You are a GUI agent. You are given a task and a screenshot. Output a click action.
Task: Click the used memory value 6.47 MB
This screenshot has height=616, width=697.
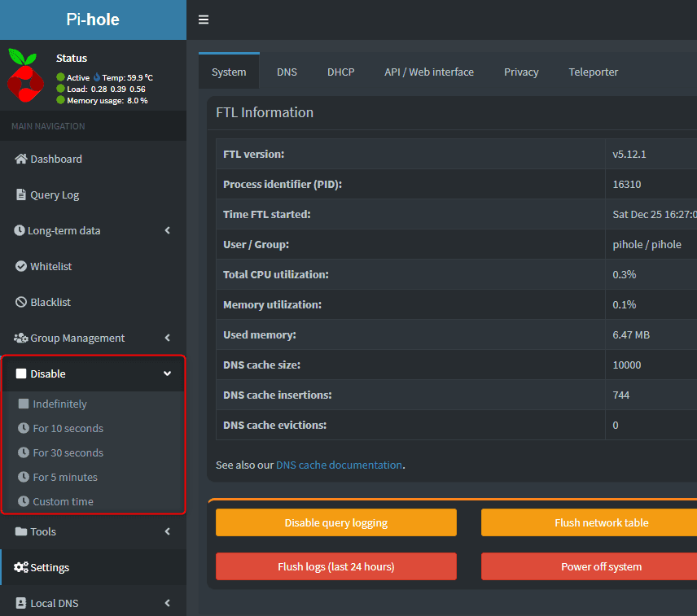[x=631, y=334]
